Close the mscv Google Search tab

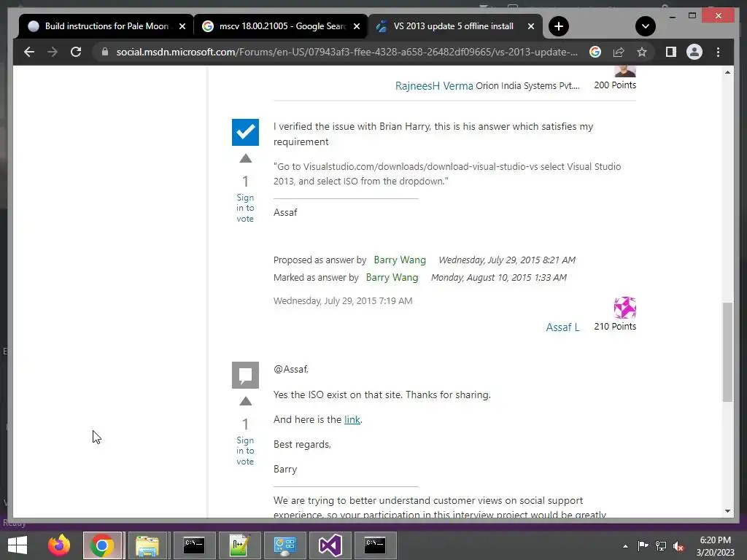point(356,26)
